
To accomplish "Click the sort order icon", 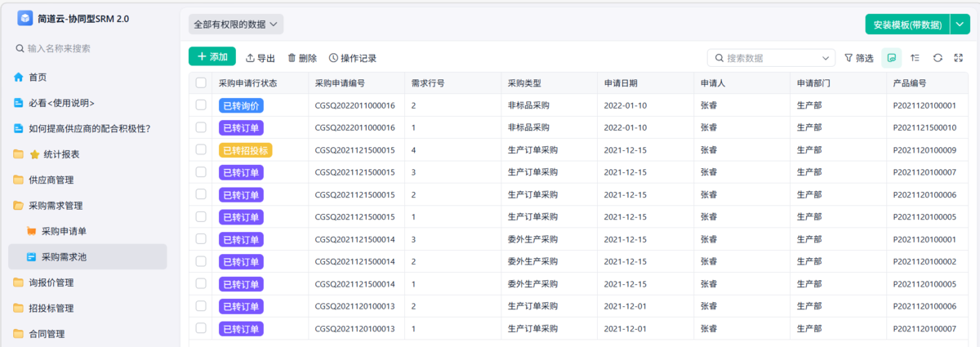I will click(915, 58).
